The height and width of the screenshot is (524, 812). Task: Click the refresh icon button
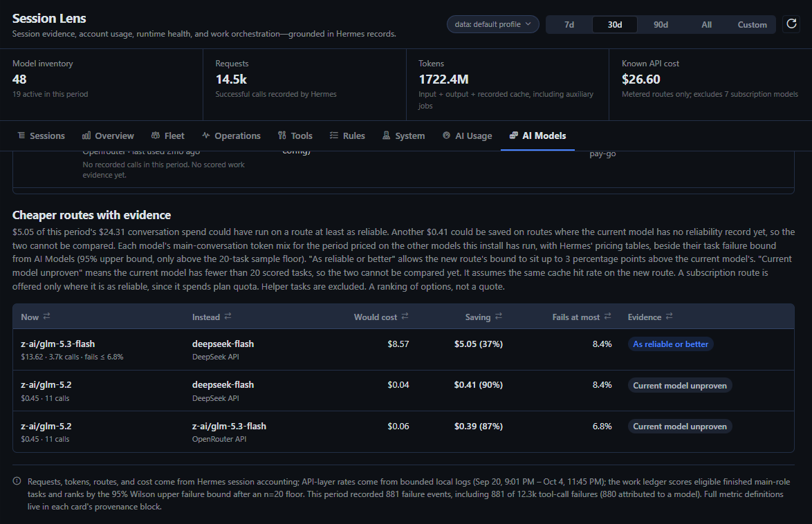point(791,24)
